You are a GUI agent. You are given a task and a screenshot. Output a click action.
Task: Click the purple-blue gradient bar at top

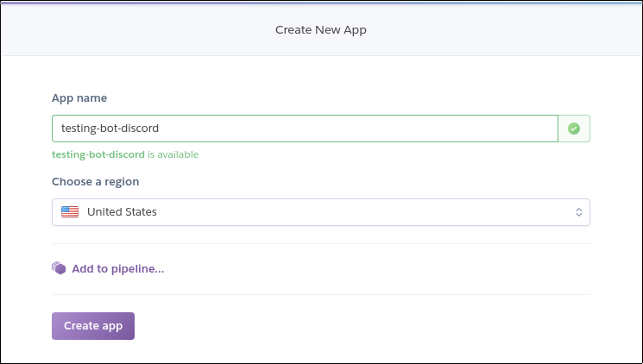(x=321, y=3)
